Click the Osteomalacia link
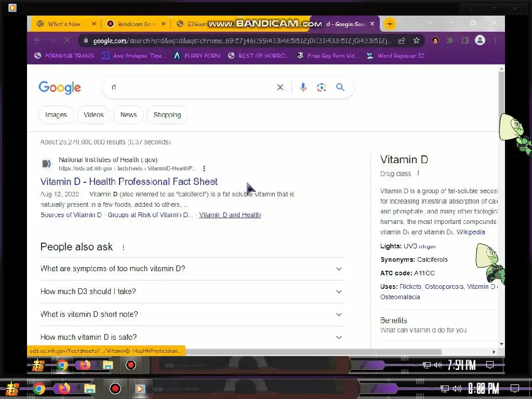The height and width of the screenshot is (399, 532). point(400,297)
